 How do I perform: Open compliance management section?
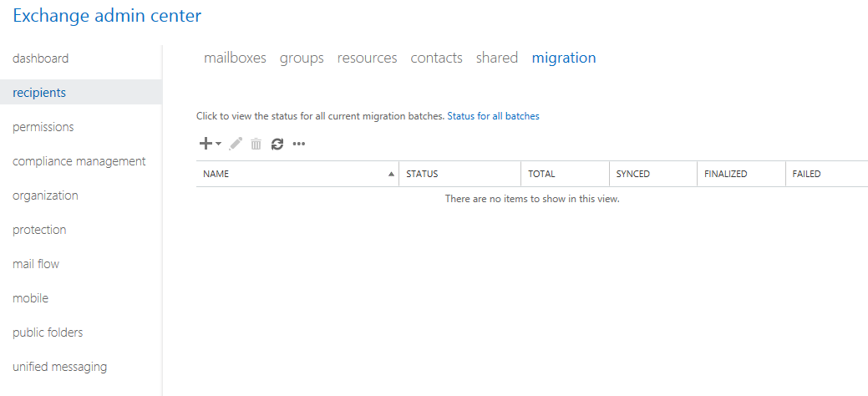(x=81, y=161)
